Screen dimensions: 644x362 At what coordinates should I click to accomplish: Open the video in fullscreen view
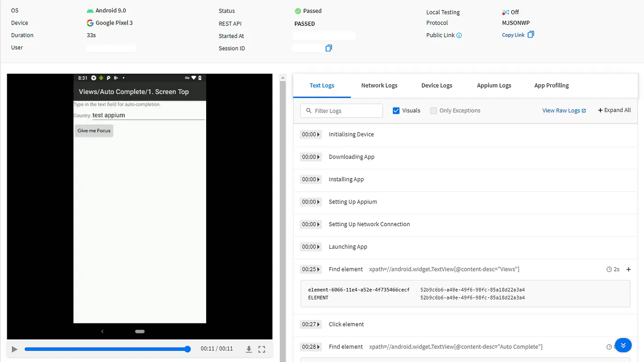(262, 349)
